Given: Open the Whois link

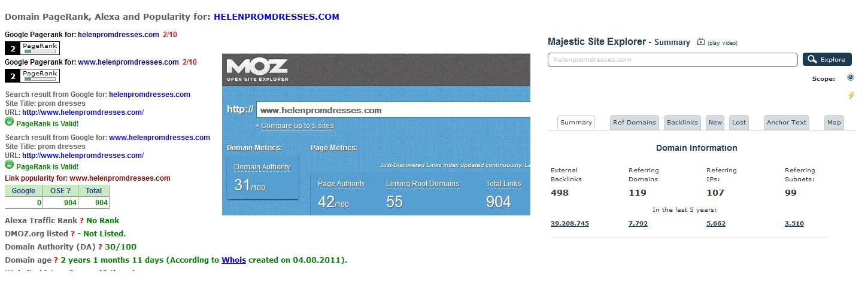Looking at the screenshot, I should (x=233, y=260).
